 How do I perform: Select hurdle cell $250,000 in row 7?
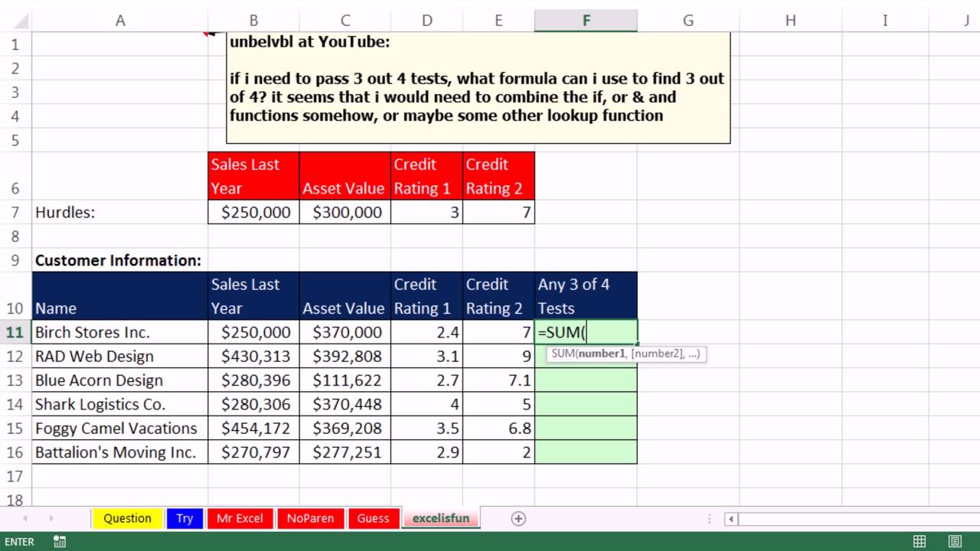[x=253, y=212]
